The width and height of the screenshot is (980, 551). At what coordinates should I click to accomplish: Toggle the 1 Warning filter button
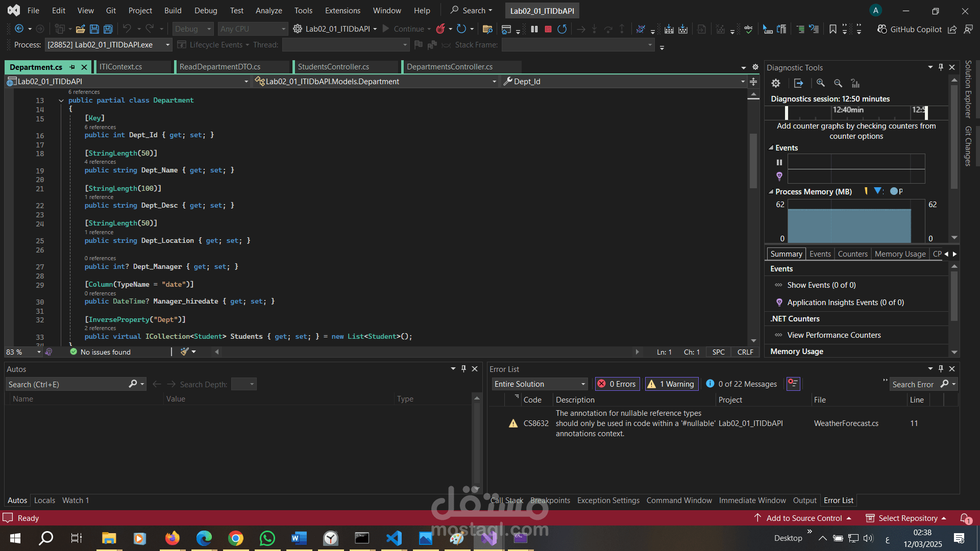tap(672, 384)
